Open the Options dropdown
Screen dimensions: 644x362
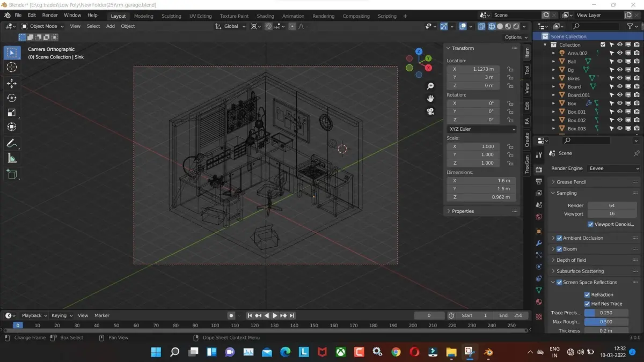coord(516,37)
